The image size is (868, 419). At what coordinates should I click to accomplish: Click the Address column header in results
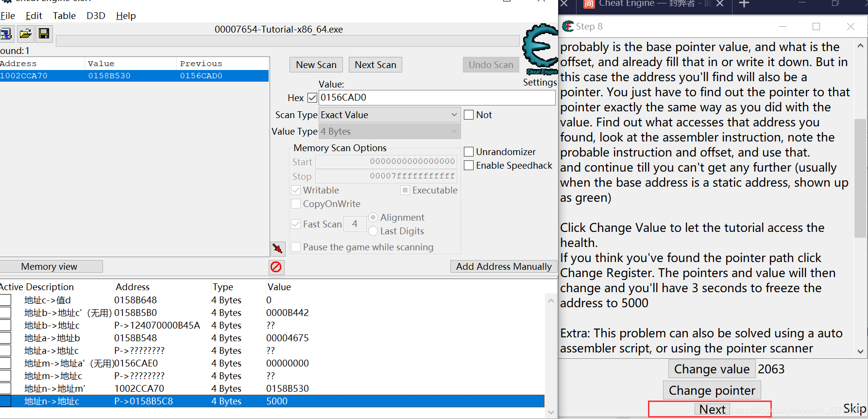[x=42, y=64]
